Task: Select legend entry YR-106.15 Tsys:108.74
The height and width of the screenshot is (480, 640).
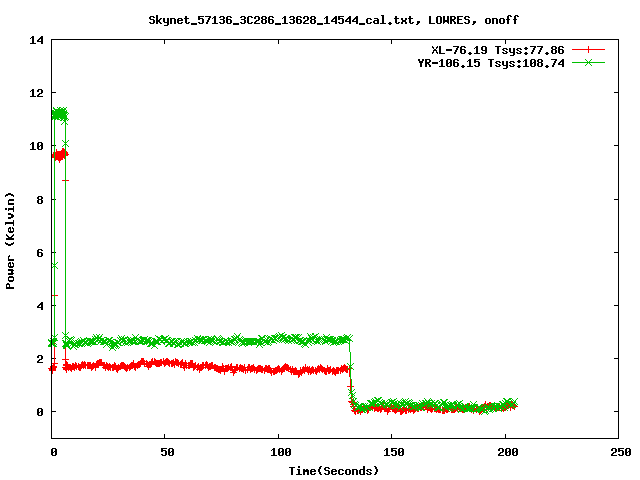Action: 491,63
